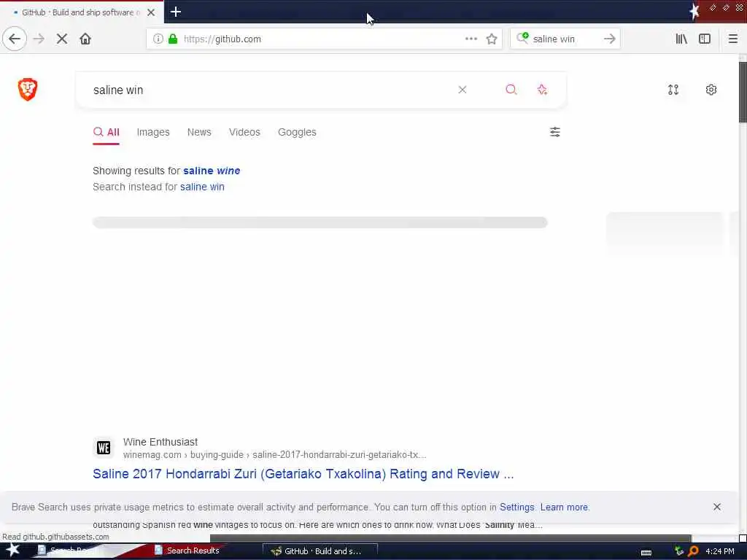Open the search settings gear icon
The width and height of the screenshot is (747, 560).
point(711,90)
